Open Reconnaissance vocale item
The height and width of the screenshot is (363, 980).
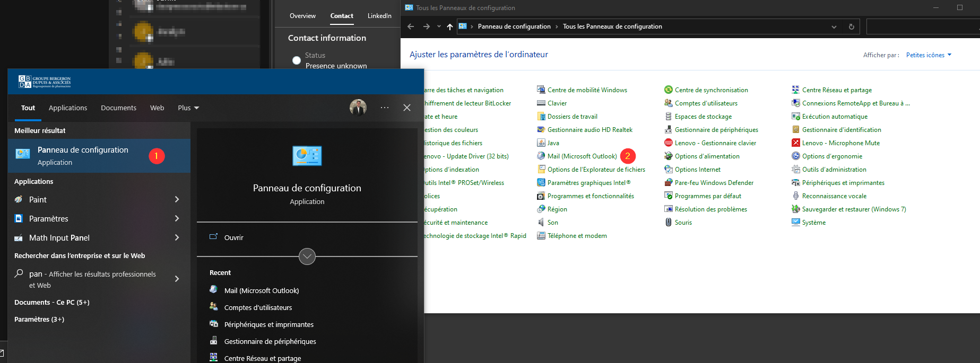(829, 196)
